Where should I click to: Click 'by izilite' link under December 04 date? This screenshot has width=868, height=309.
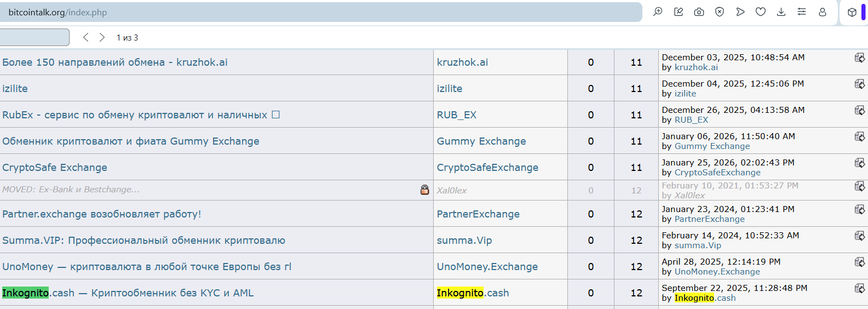[685, 93]
